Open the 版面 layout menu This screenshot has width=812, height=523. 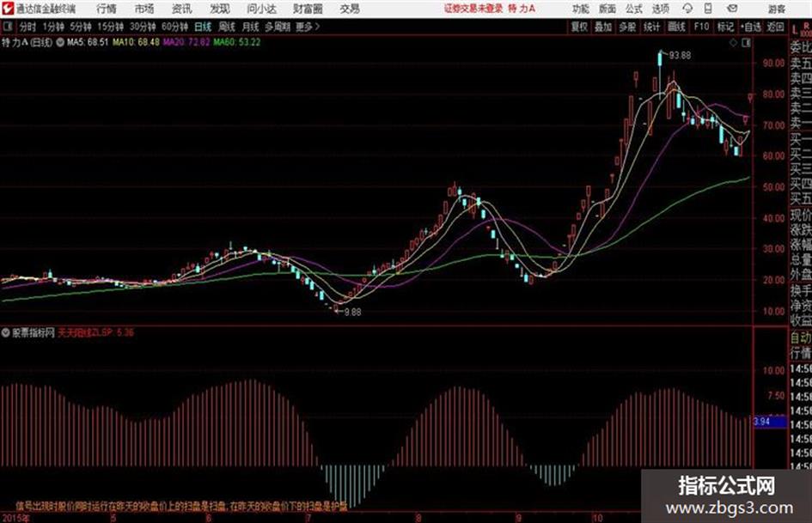(x=607, y=9)
